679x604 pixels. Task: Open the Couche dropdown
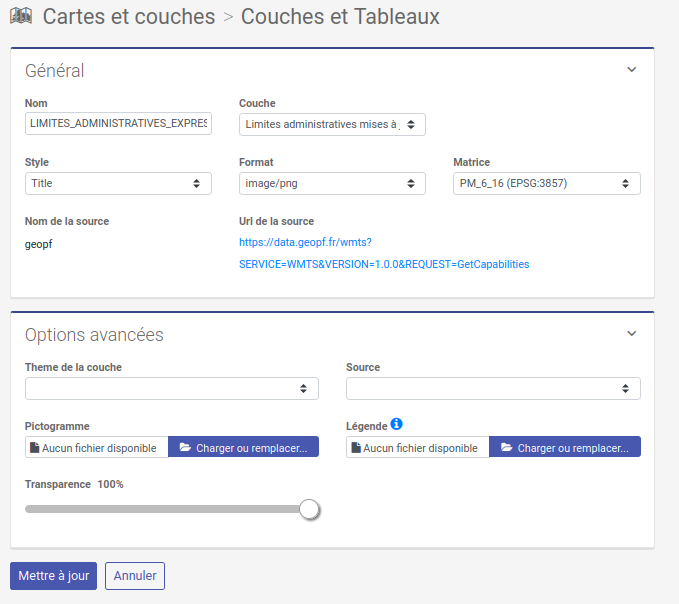(332, 124)
